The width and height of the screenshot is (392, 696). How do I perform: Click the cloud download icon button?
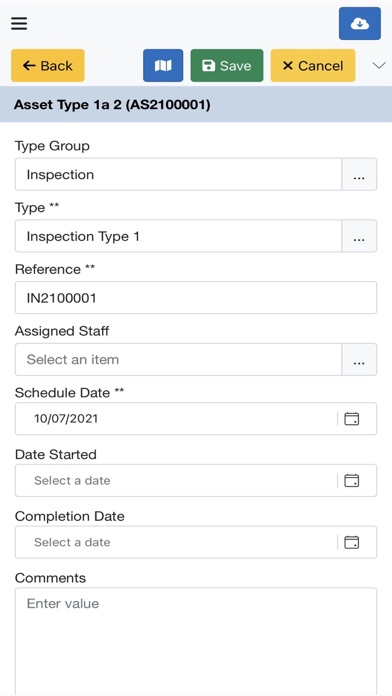360,24
